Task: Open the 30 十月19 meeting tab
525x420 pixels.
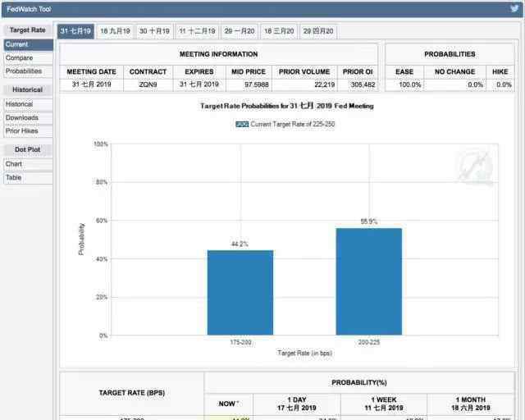Action: coord(154,31)
